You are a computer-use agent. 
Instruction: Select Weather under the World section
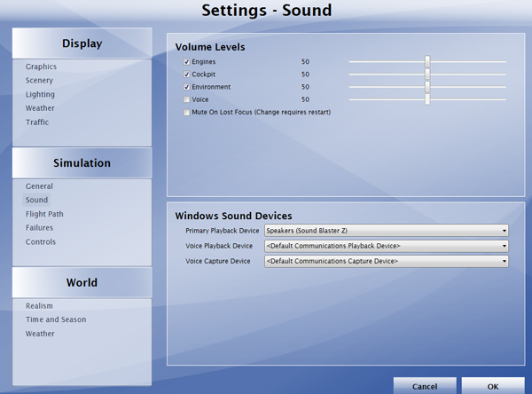pyautogui.click(x=40, y=334)
